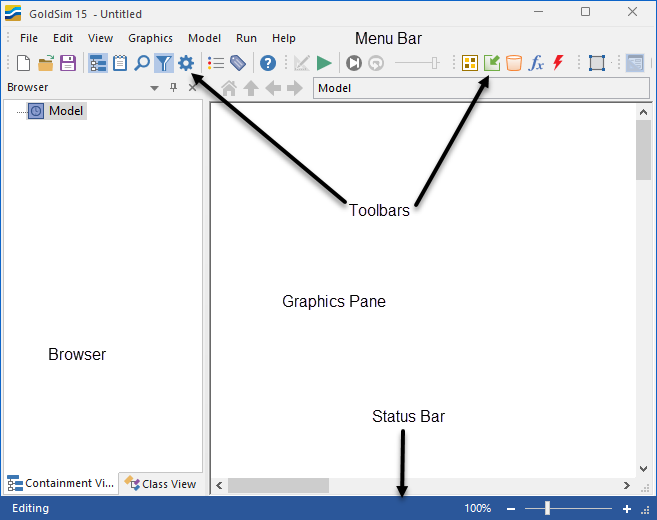Click the magnifying glass Find icon
Viewport: 657px width, 520px height.
point(142,63)
